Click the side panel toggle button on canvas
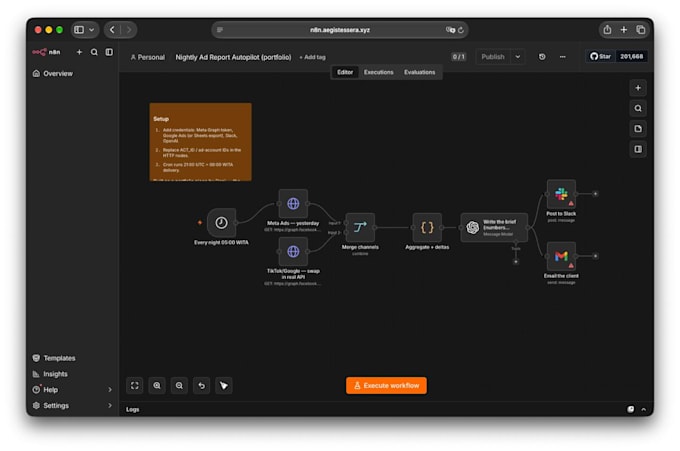This screenshot has width=680, height=451. (x=638, y=149)
